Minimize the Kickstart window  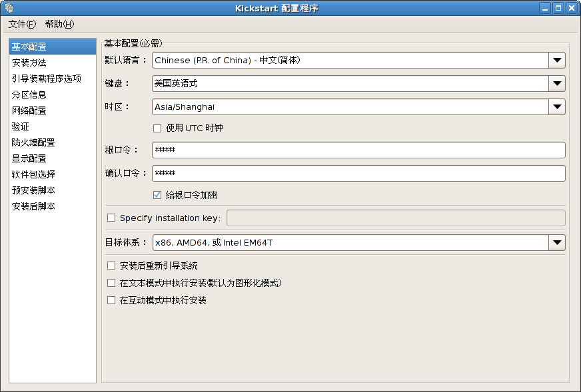click(x=545, y=8)
